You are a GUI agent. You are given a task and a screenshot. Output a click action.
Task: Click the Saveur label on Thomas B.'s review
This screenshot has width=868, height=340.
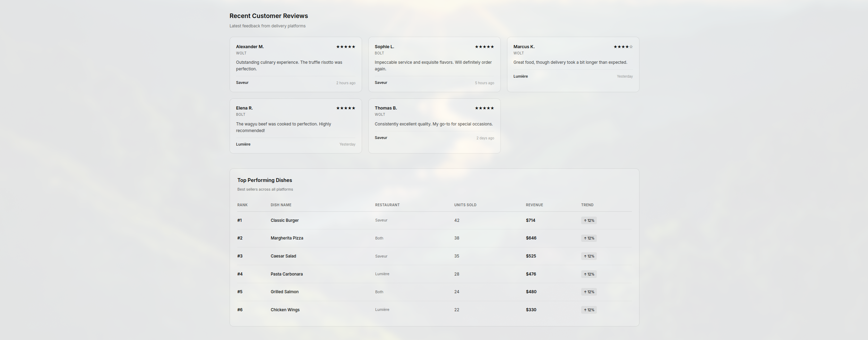tap(381, 138)
